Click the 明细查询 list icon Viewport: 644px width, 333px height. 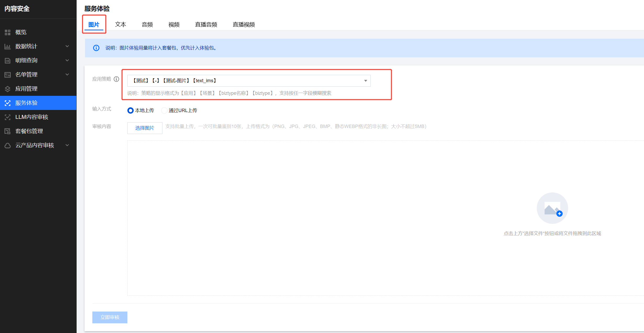[8, 60]
